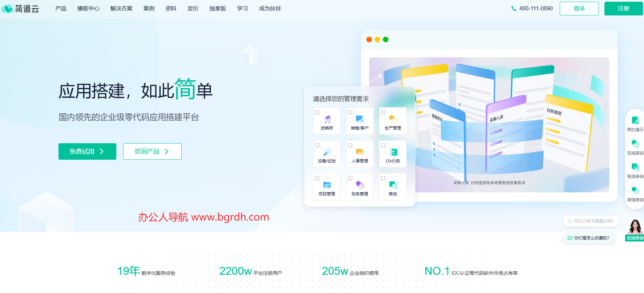Click the headline 应用搭建，如此简单
Viewport: 644px width, 293px height.
[x=136, y=89]
